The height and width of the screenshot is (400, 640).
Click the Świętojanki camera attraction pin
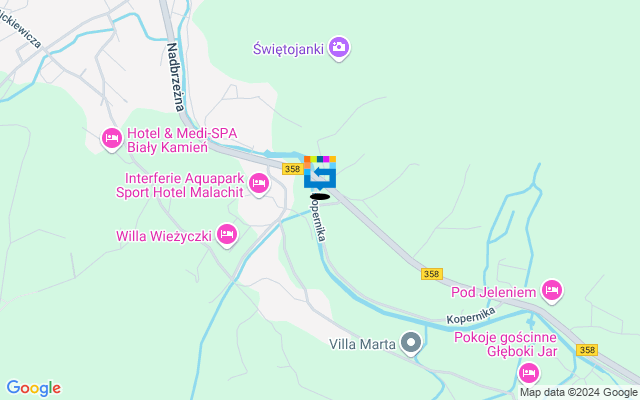click(338, 48)
